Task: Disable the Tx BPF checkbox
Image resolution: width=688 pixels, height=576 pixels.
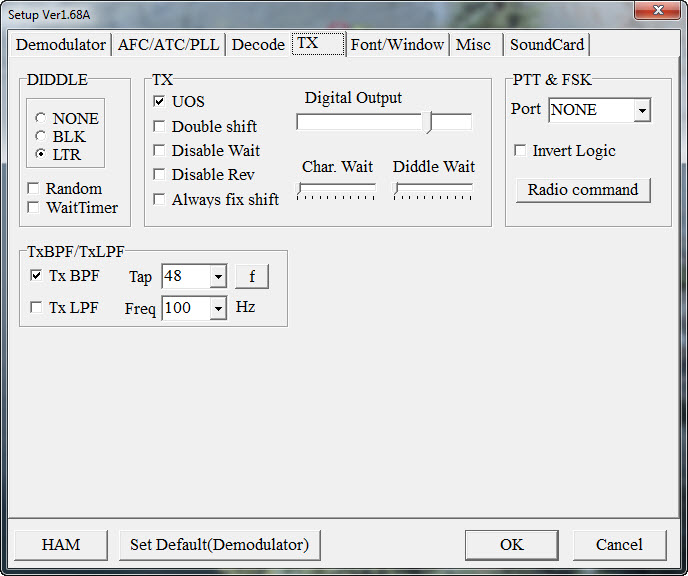Action: pyautogui.click(x=37, y=276)
